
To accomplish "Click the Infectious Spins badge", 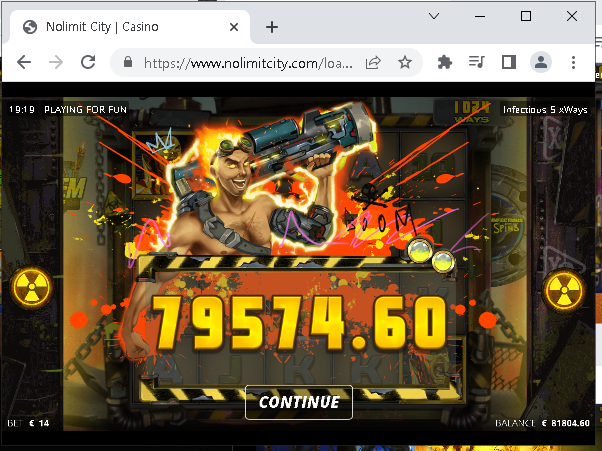I will point(506,226).
